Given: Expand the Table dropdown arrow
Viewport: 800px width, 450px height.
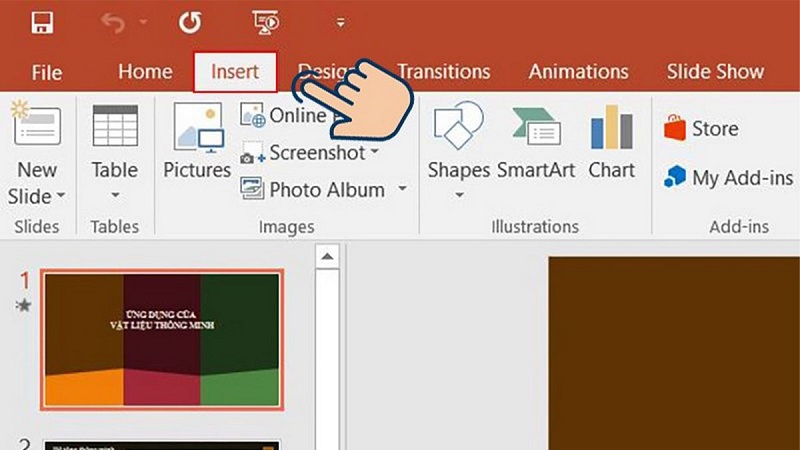Looking at the screenshot, I should tap(115, 195).
